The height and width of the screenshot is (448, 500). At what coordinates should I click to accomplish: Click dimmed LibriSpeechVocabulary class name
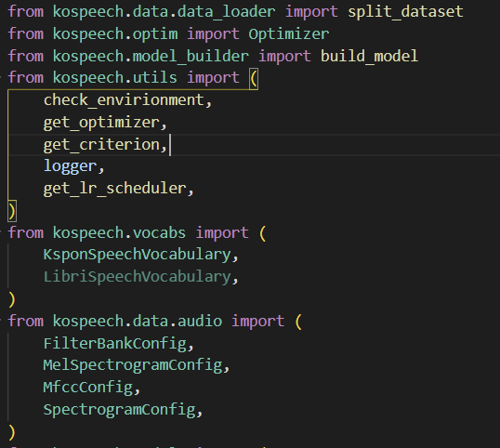(138, 277)
